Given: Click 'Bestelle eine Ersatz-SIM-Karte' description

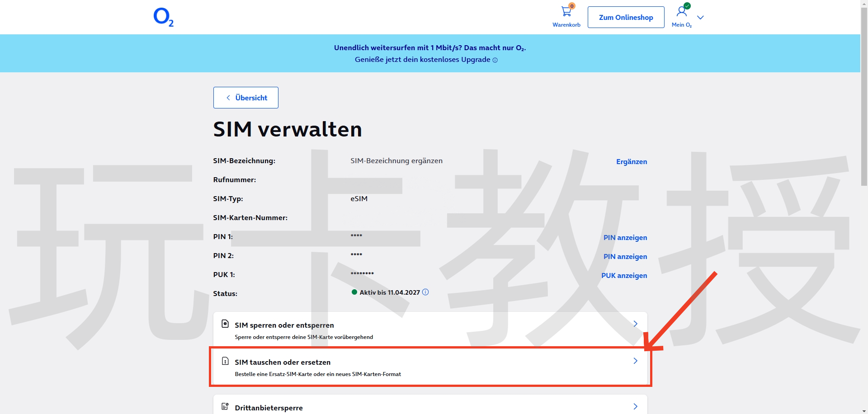Looking at the screenshot, I should (x=318, y=374).
